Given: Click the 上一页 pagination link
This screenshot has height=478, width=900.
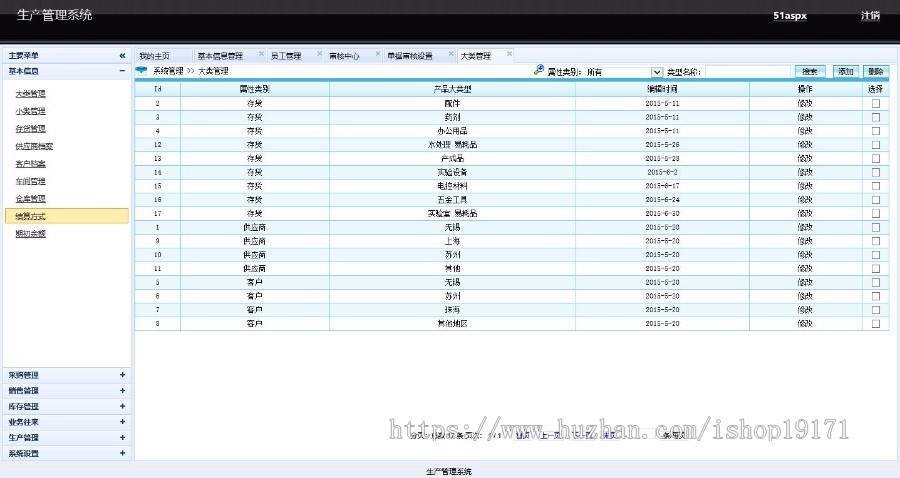Looking at the screenshot, I should 550,436.
